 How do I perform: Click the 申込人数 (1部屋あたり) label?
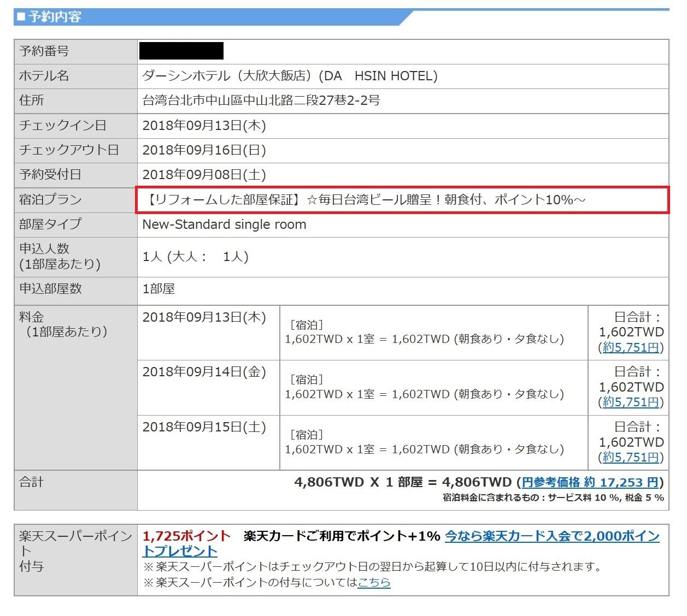60,257
